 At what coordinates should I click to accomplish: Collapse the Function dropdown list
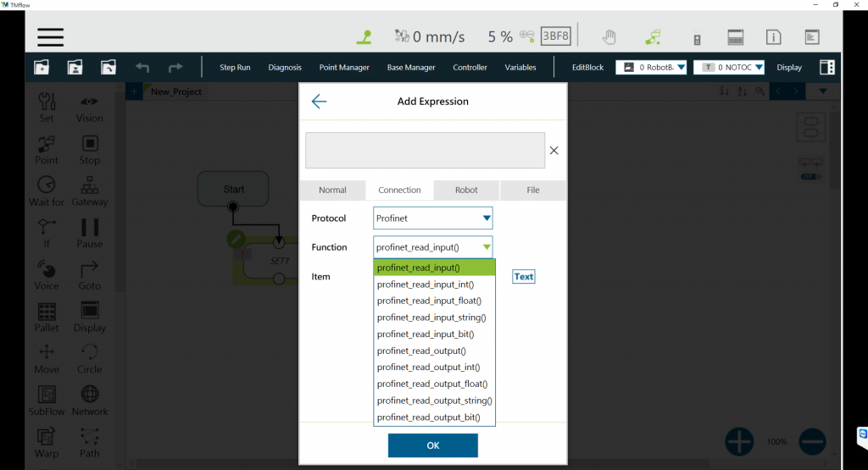[487, 247]
